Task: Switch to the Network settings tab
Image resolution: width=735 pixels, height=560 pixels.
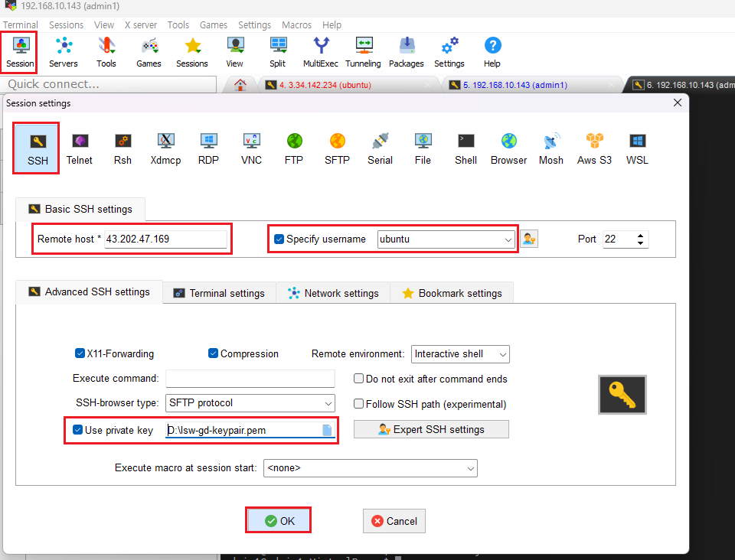Action: coord(333,293)
